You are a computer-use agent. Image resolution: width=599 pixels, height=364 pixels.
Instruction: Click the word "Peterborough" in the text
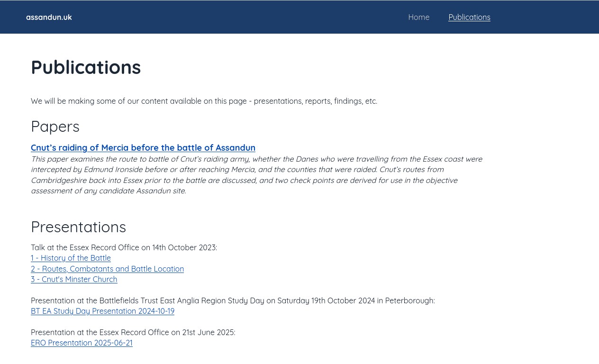point(409,300)
